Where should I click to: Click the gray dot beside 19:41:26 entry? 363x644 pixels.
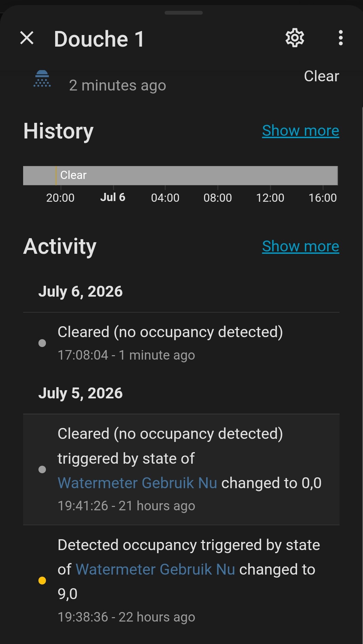[x=42, y=469]
